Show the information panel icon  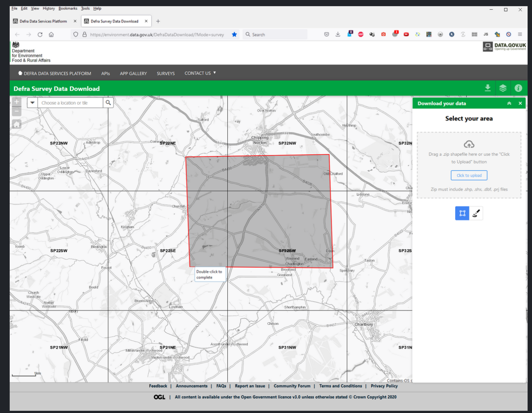pos(518,88)
